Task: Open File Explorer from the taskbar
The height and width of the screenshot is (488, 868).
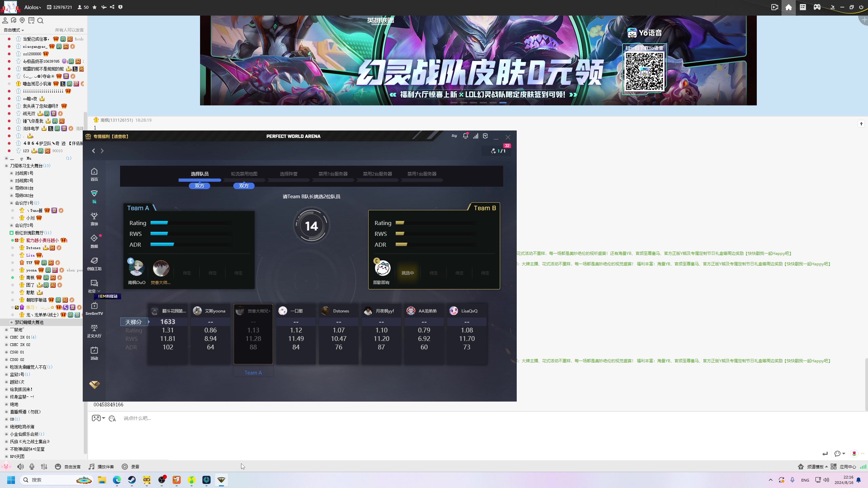Action: pos(102,480)
